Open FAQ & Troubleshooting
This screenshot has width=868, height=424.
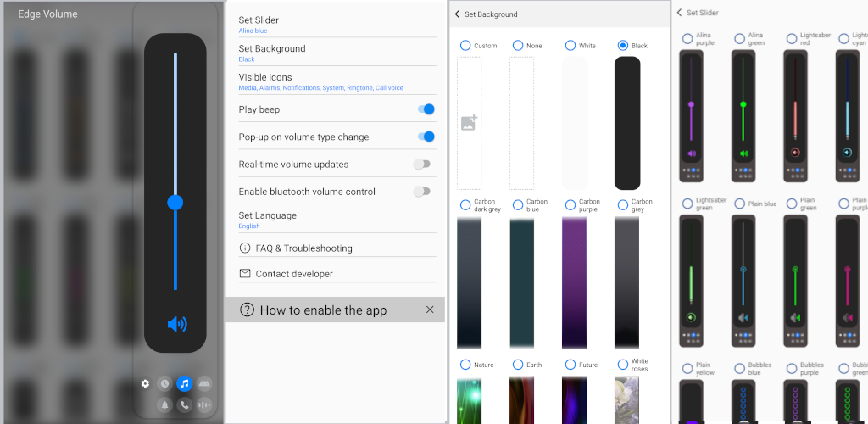tap(337, 248)
